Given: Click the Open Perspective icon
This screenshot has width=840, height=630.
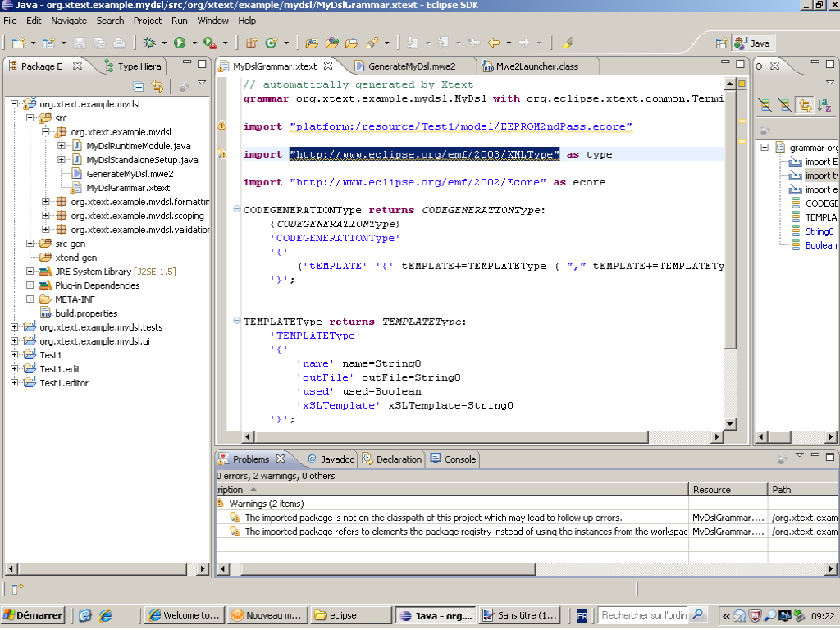Looking at the screenshot, I should (x=722, y=43).
